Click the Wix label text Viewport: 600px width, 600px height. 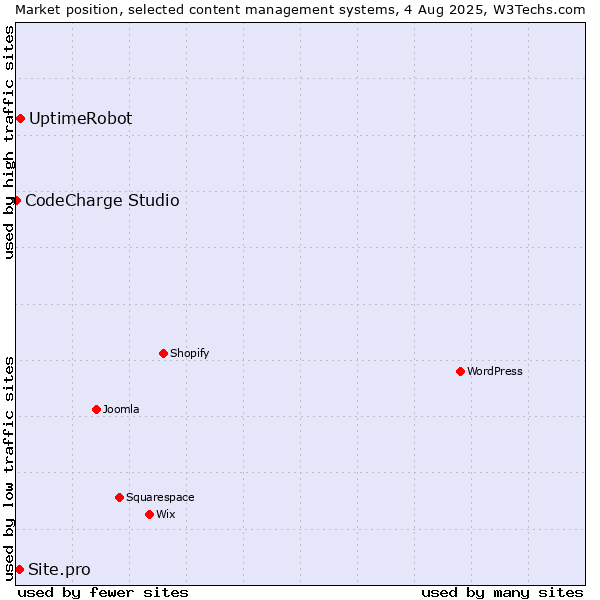point(166,514)
